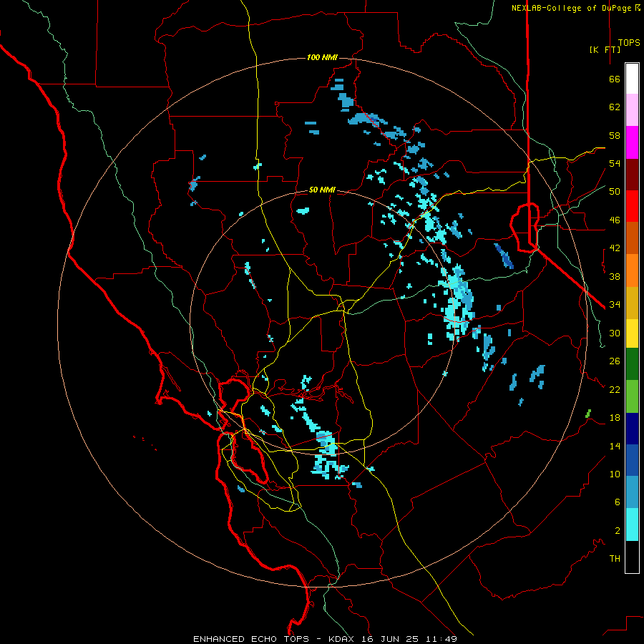Click the 22 value on the legend

pos(615,389)
